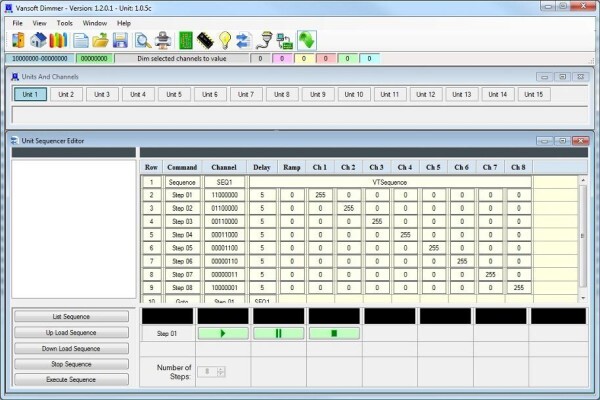Image resolution: width=600 pixels, height=400 pixels.
Task: Select Unit 3 button
Action: pos(102,94)
